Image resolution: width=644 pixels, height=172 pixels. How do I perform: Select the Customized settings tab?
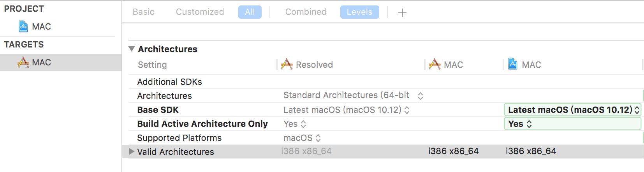(x=200, y=12)
